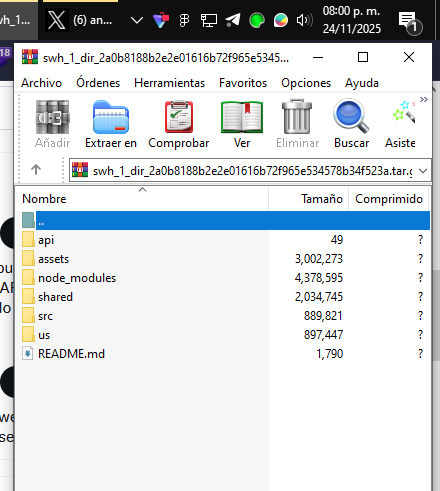
Task: Open the network tray icon
Action: 209,21
